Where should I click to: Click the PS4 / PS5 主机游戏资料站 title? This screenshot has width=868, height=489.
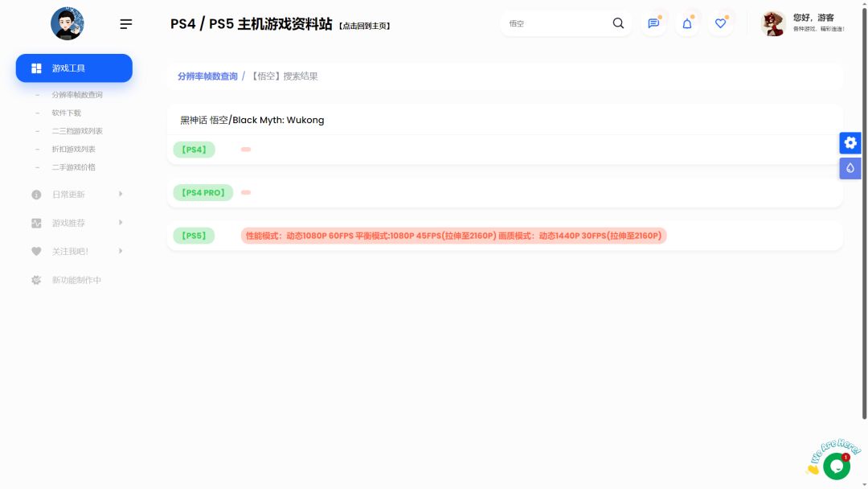point(252,24)
